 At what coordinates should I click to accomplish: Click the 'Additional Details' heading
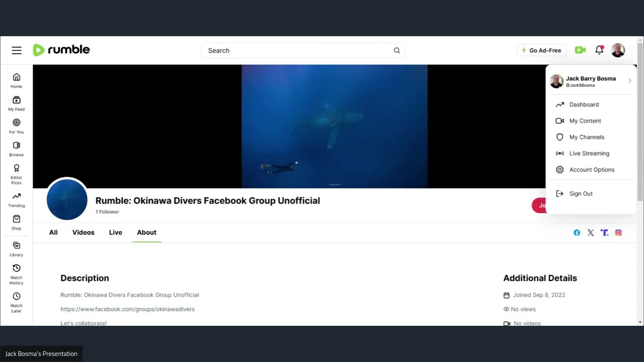coord(540,278)
